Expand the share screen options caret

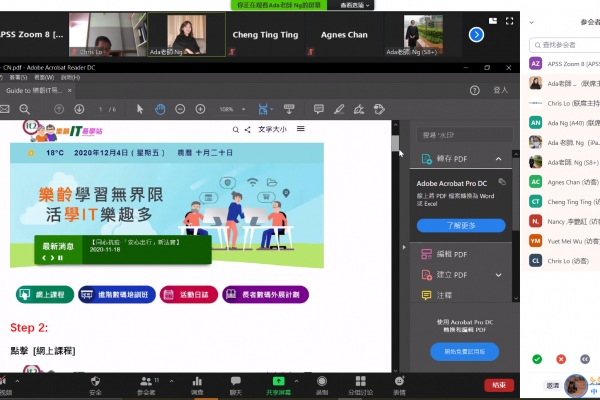tap(296, 381)
